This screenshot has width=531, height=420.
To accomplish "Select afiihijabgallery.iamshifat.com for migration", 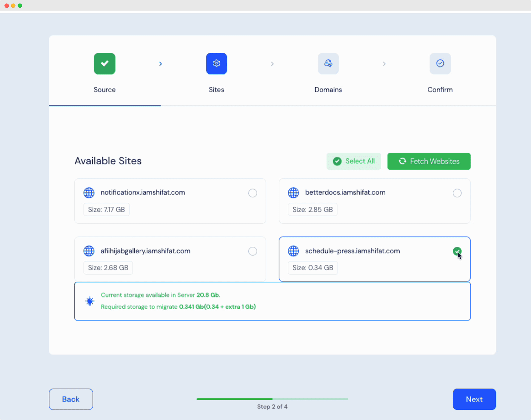I will [x=253, y=251].
